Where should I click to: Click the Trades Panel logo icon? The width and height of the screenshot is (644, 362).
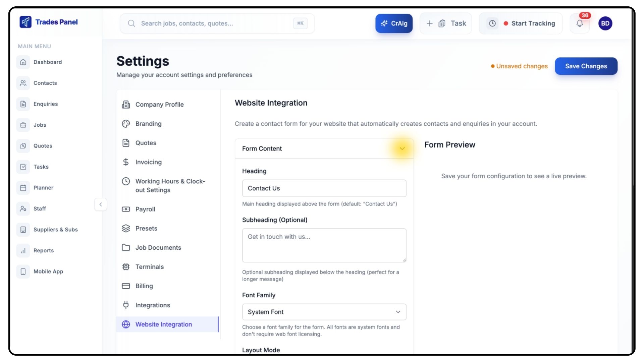[x=25, y=22]
